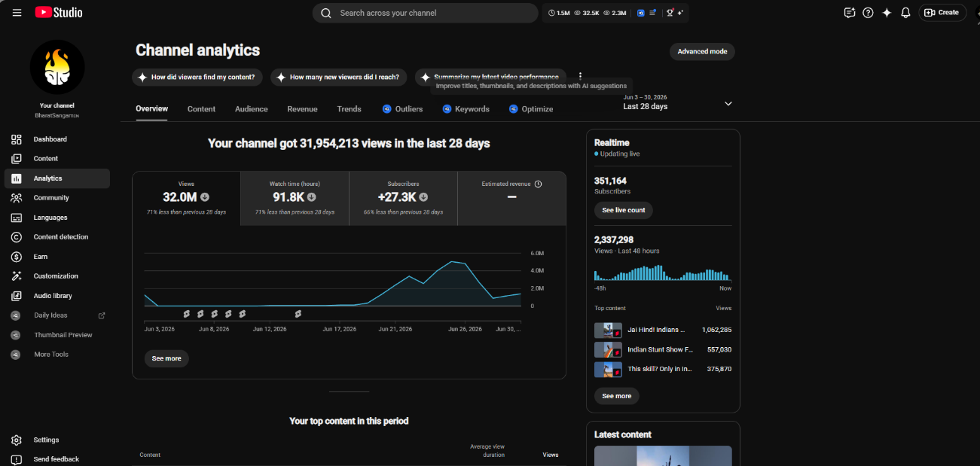Open the send feedback chat icon in top bar

[850, 13]
